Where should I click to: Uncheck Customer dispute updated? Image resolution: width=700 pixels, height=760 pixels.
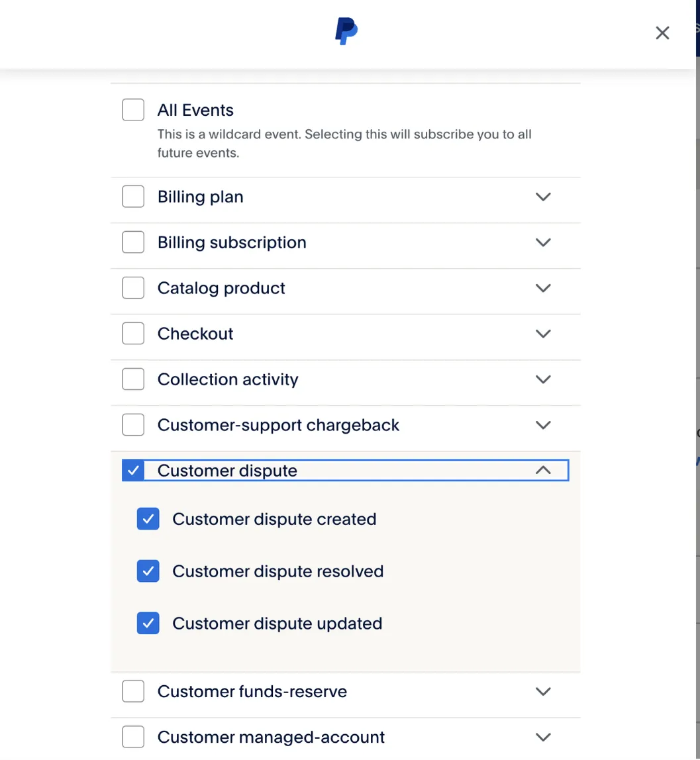tap(148, 623)
